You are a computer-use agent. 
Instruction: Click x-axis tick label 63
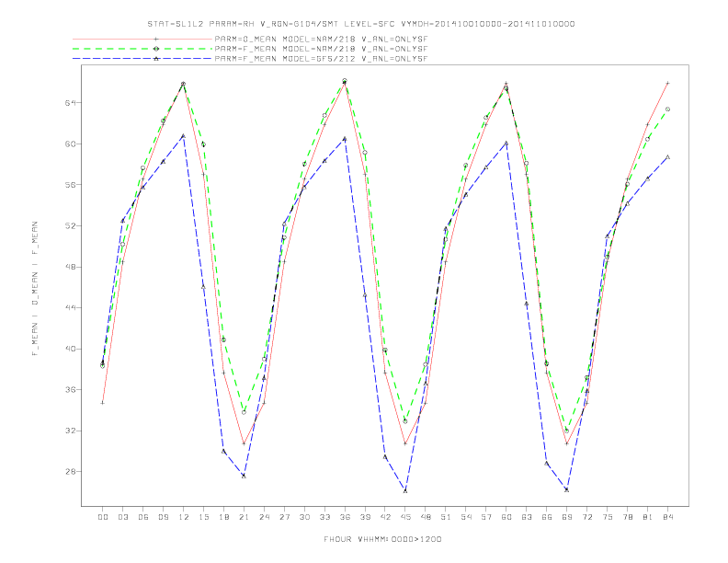[527, 517]
